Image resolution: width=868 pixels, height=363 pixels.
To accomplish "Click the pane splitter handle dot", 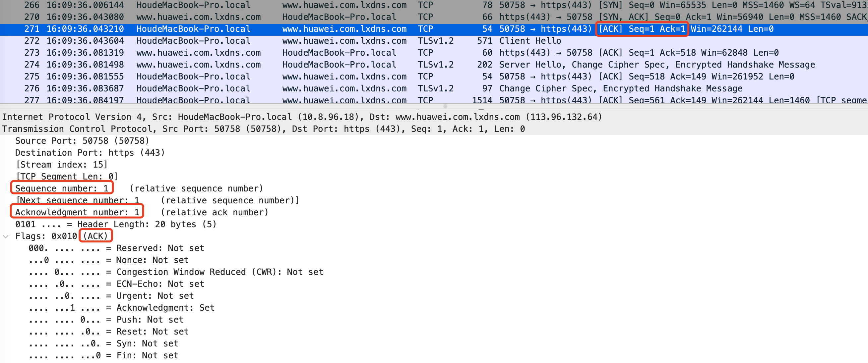I will click(445, 106).
